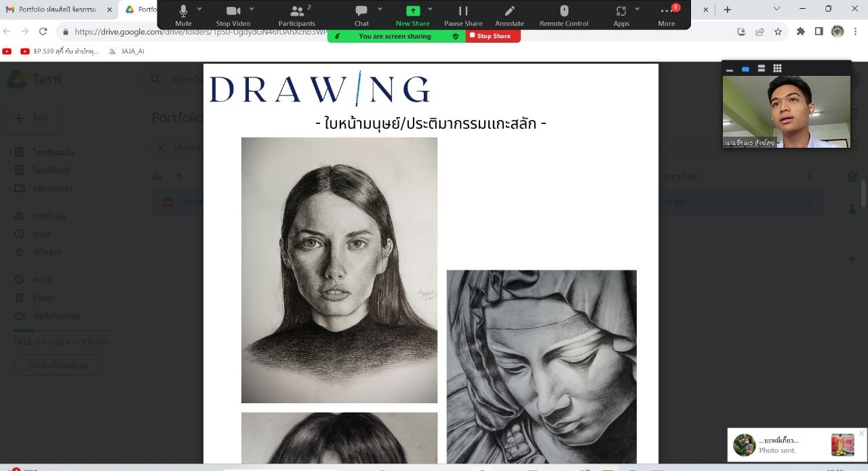Pause the screen share

pyautogui.click(x=463, y=15)
